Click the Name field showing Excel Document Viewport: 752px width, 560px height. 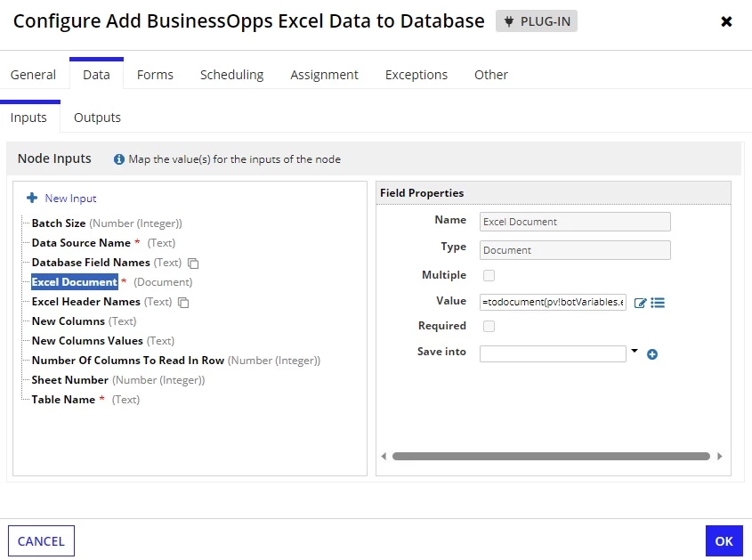point(575,222)
